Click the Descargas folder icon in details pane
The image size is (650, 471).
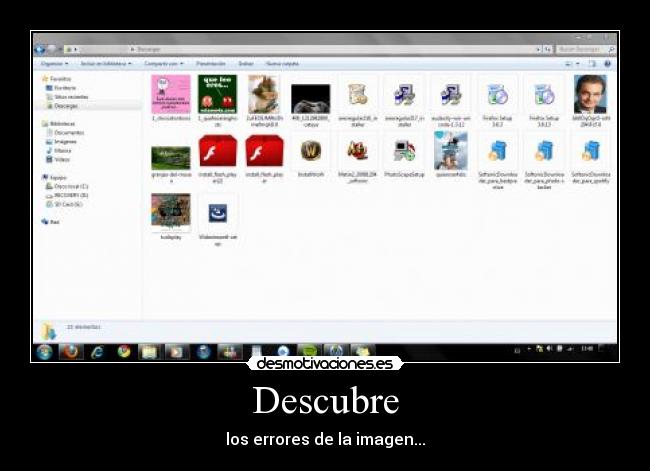click(48, 331)
